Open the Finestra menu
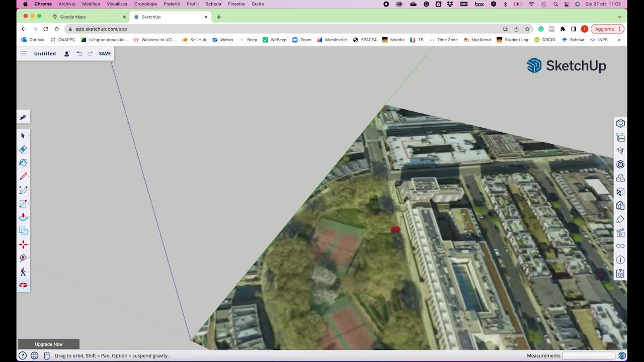644x362 pixels. click(236, 4)
